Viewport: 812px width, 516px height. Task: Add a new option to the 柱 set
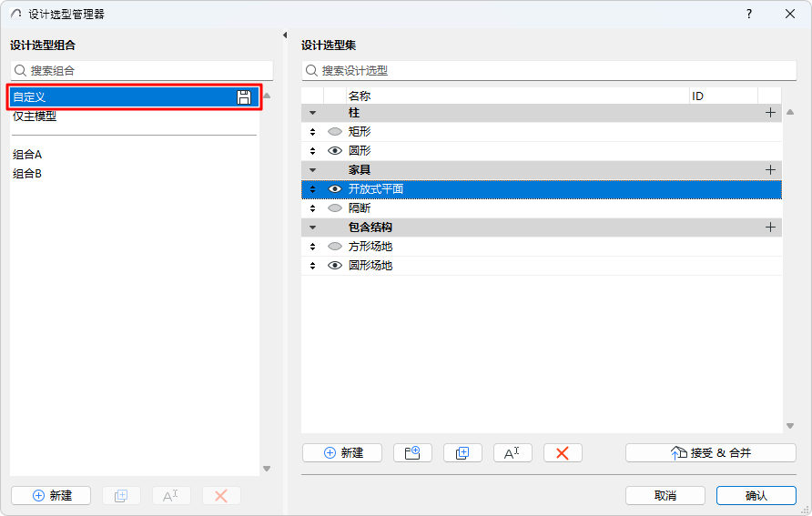770,112
